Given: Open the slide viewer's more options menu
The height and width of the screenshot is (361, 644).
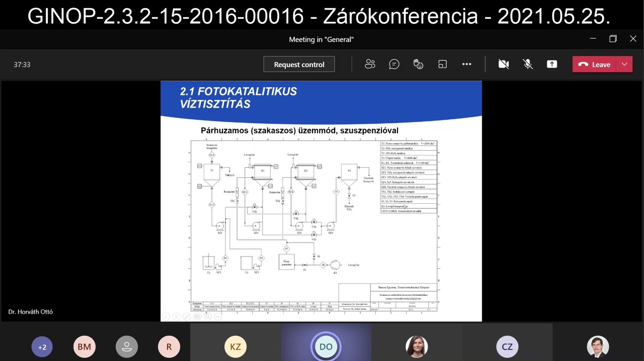Looking at the screenshot, I should [x=218, y=317].
